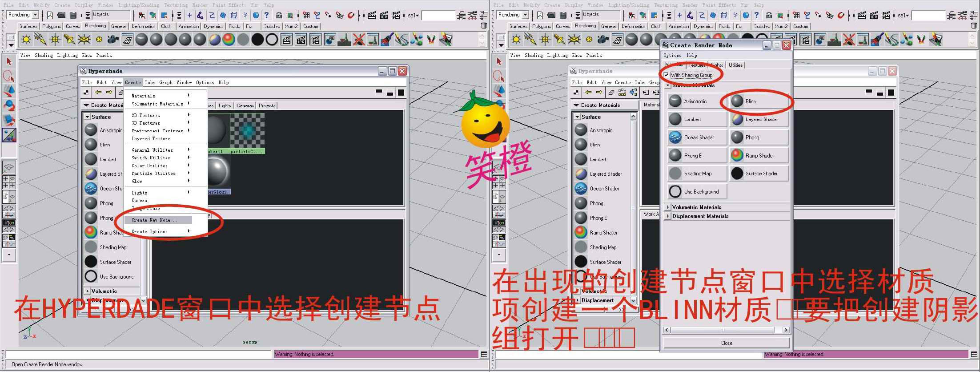Viewport: 980px width, 372px height.
Task: Create Anisotropic material in Create Render Node
Action: tap(697, 101)
